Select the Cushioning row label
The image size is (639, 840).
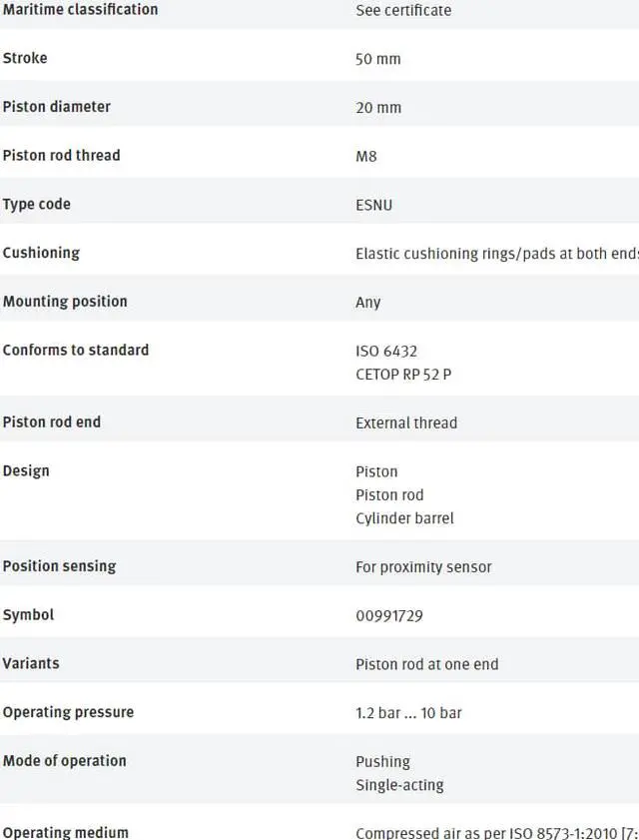point(41,253)
